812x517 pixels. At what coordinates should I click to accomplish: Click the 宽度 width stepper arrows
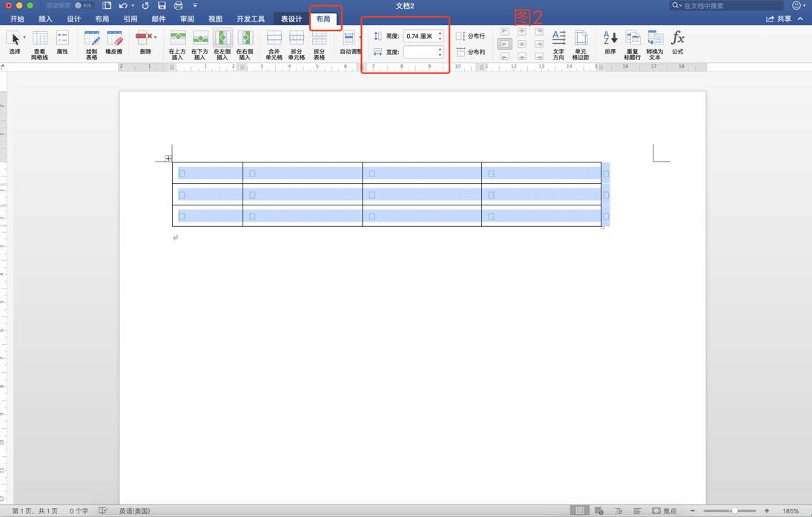click(x=440, y=52)
